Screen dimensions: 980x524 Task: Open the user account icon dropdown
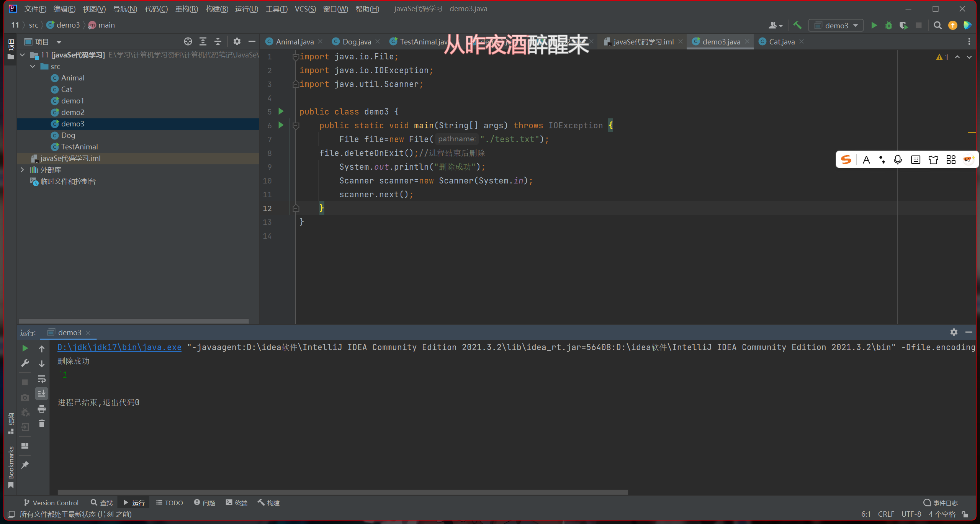coord(775,26)
